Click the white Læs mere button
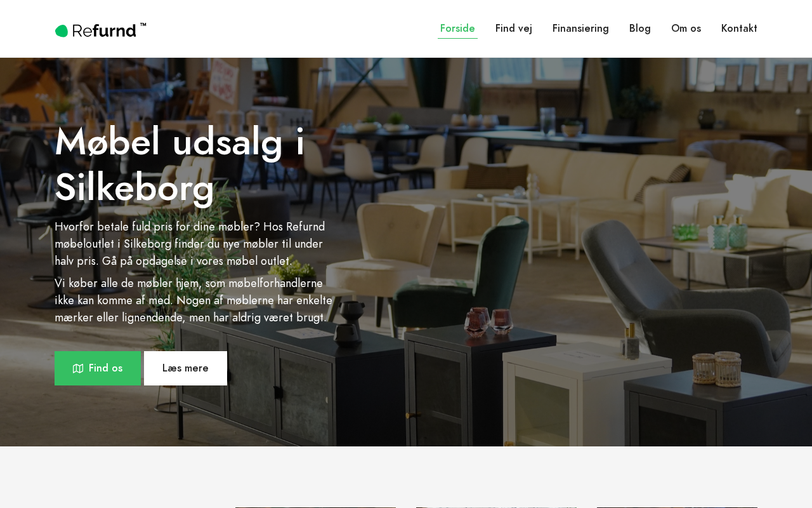The image size is (812, 508). (185, 368)
